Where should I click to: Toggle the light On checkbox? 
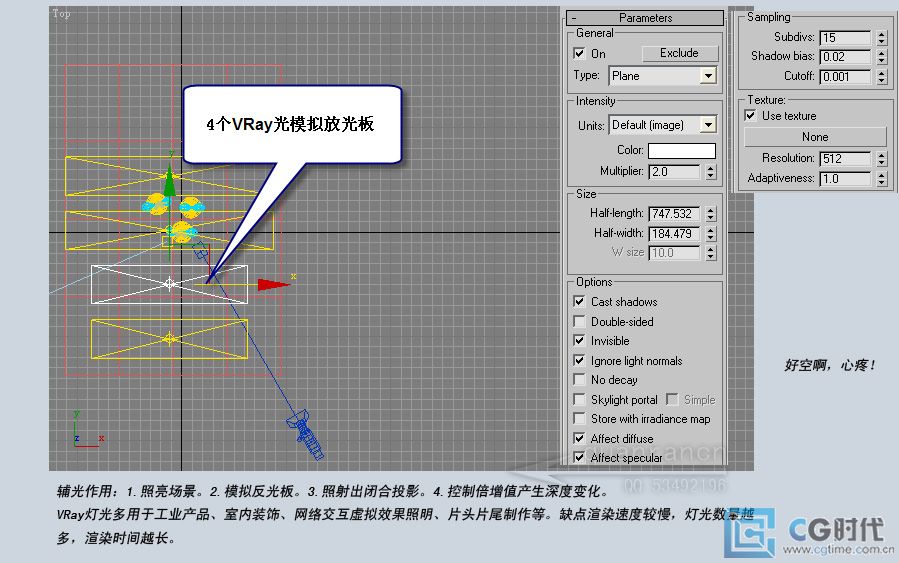pos(579,53)
